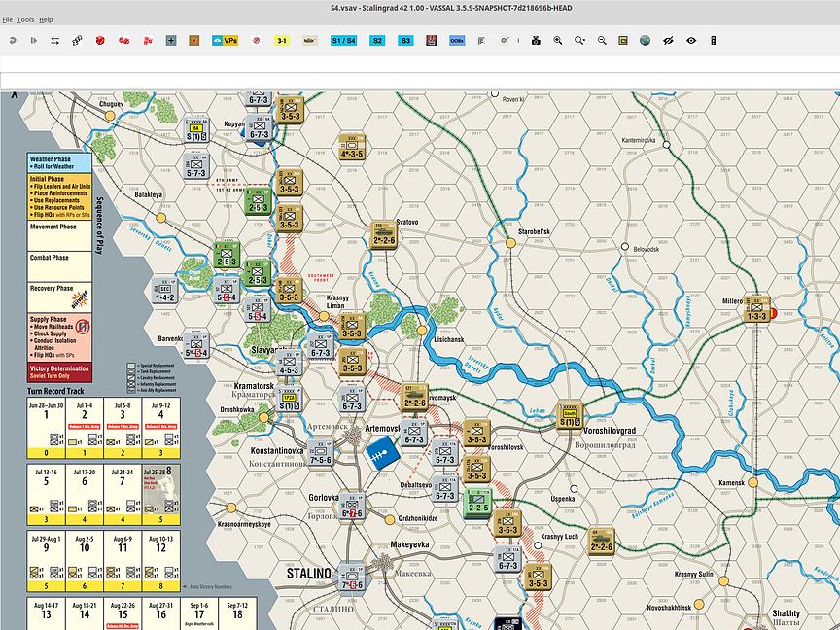Screen dimensions: 840x630
Task: Take a map snapshot with camera icon
Action: tap(536, 40)
